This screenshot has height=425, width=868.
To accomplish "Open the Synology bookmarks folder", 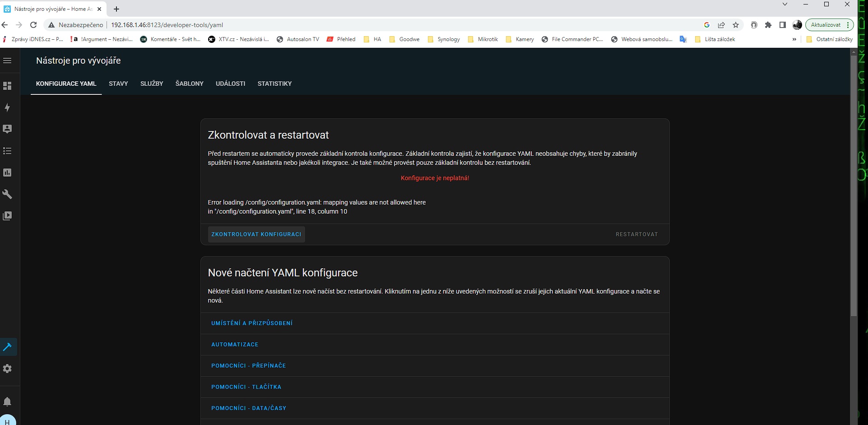I will coord(443,39).
